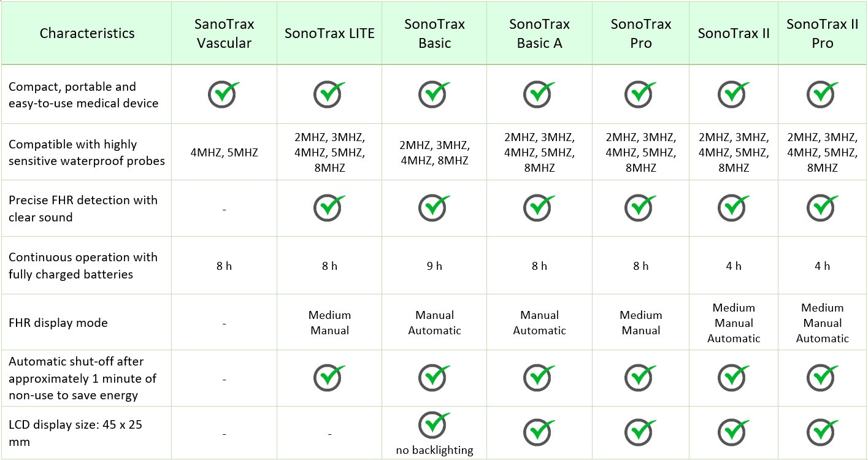Click SonoTrax Basic LCD display checkmark
The image size is (868, 460).
434,425
